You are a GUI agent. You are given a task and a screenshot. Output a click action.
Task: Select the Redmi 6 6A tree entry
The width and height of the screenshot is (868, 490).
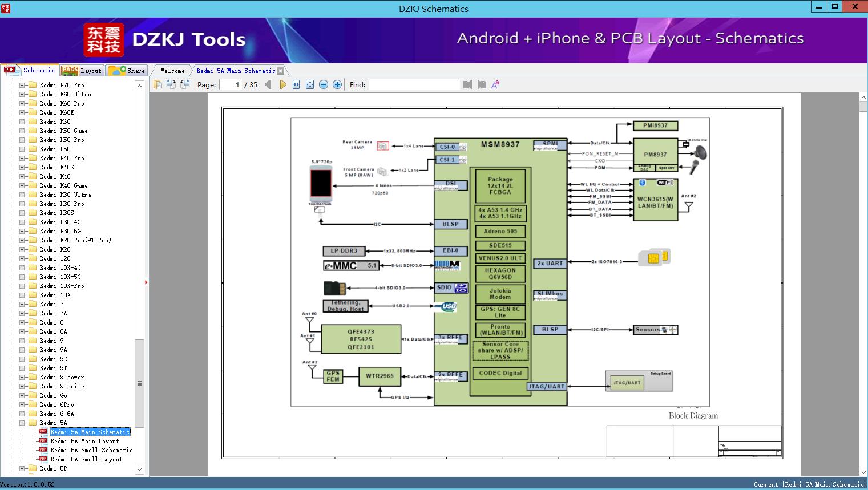pyautogui.click(x=56, y=414)
